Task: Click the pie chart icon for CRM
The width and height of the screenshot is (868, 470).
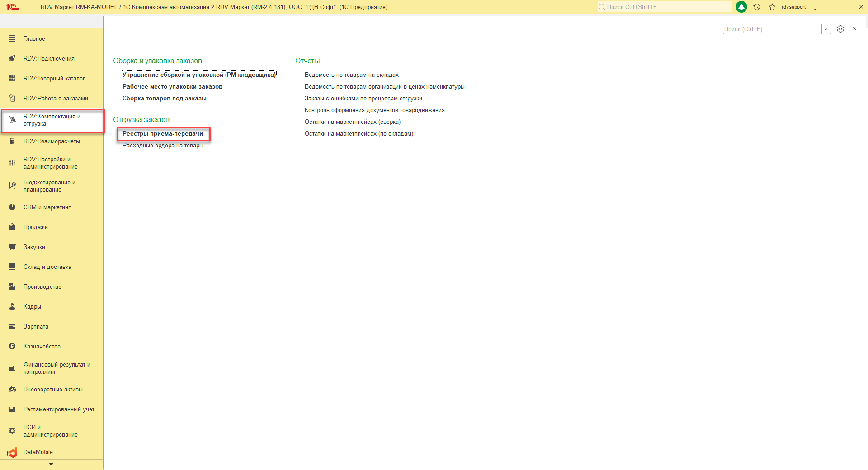Action: pos(12,207)
